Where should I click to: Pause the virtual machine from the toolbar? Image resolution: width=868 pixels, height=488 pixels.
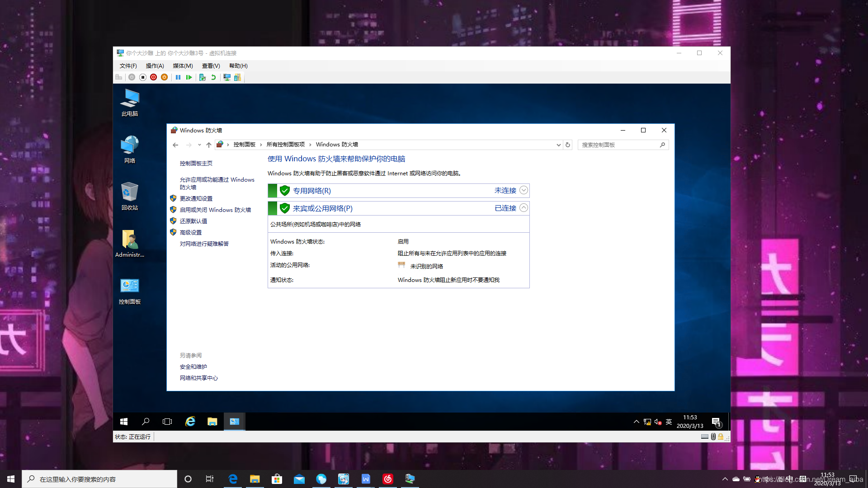(178, 77)
